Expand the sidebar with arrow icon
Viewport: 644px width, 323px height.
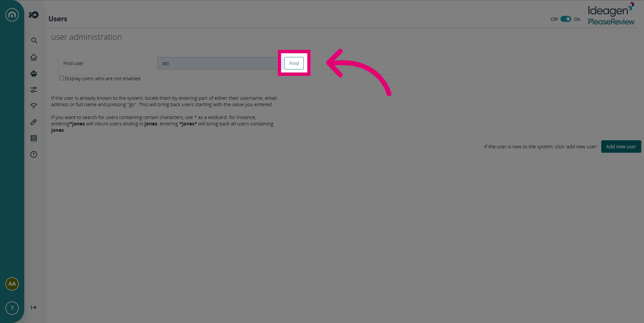pyautogui.click(x=34, y=307)
